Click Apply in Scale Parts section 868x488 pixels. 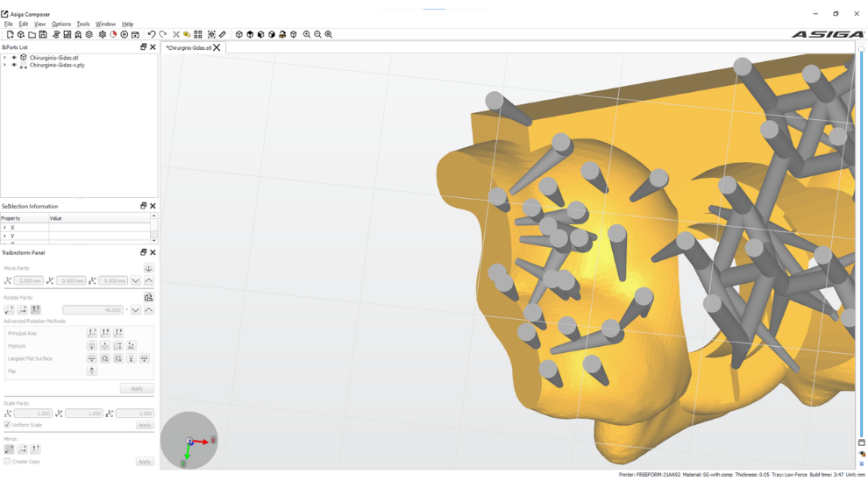click(145, 425)
